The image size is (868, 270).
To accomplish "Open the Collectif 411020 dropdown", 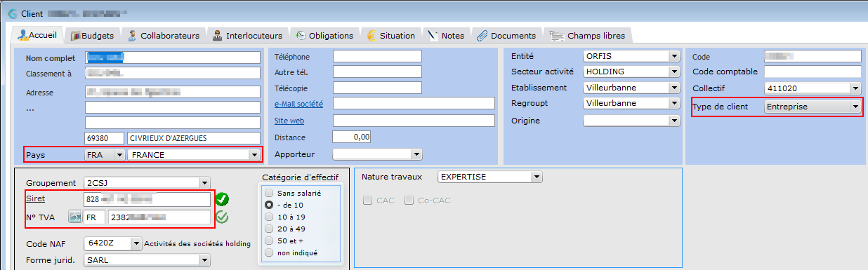I will pos(855,88).
